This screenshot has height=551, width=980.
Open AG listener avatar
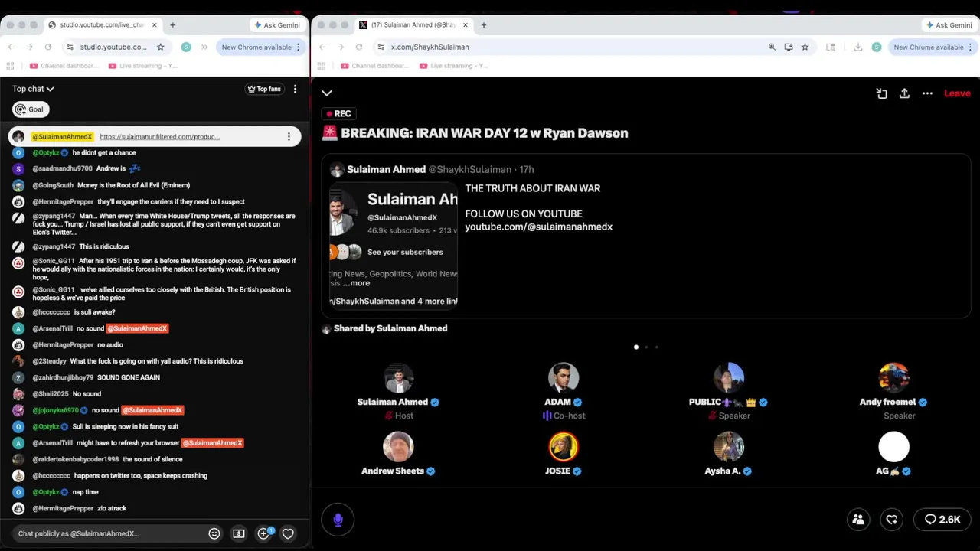pyautogui.click(x=893, y=447)
